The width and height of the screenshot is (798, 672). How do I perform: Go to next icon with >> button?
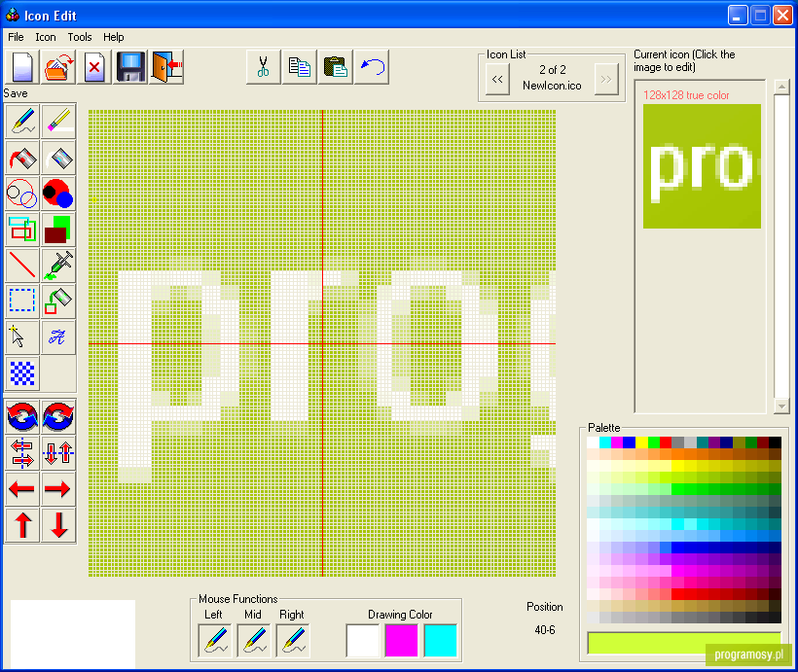tap(606, 79)
